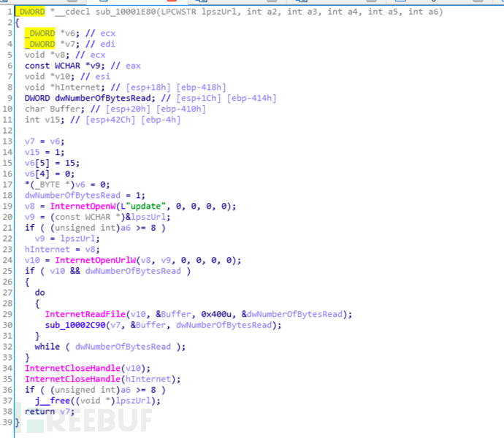Viewport: 504px width, 438px height.
Task: Click the 'return v7;' statement
Action: 50,412
